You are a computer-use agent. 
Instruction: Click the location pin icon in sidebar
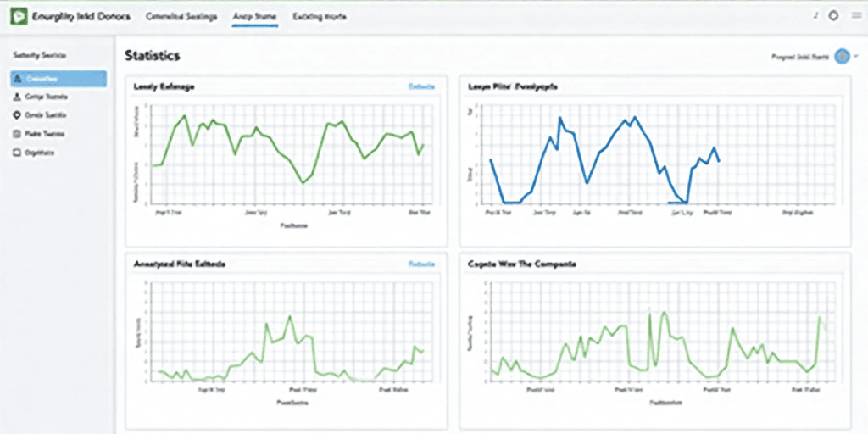pos(18,115)
